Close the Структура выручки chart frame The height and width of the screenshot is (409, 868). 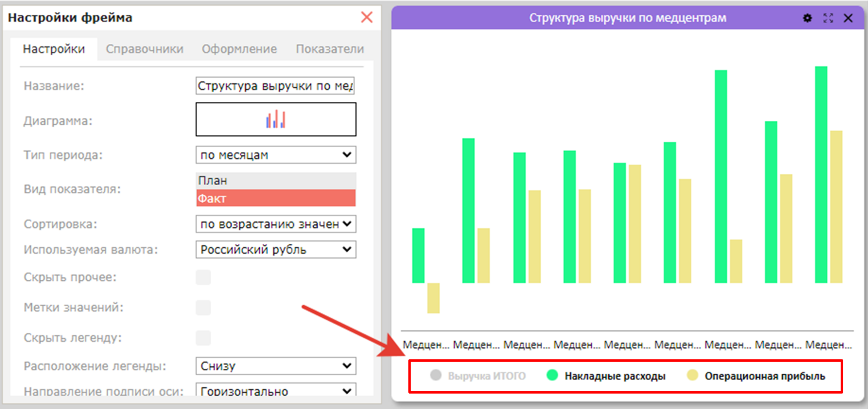[x=848, y=18]
